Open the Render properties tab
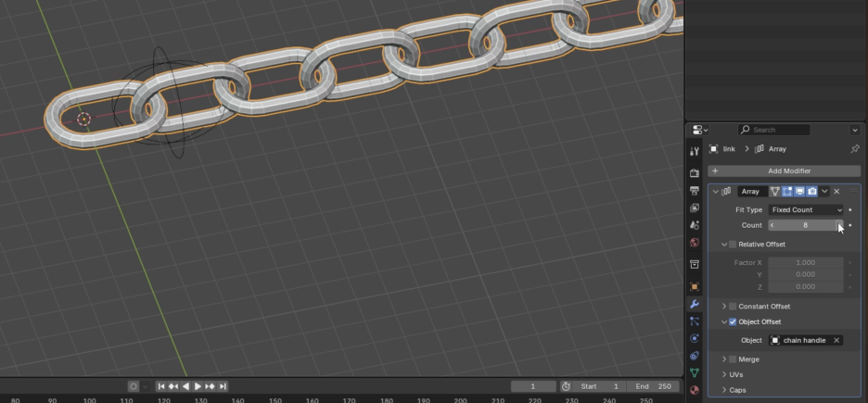868x403 pixels. tap(695, 173)
